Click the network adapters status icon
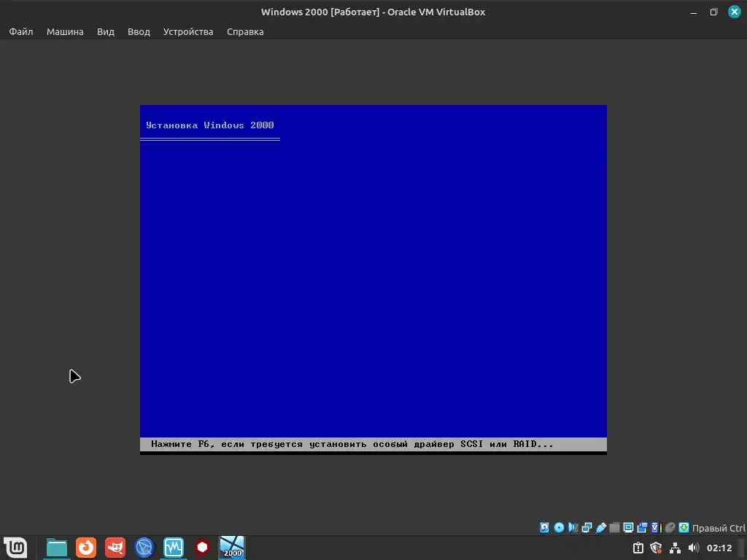The image size is (747, 560). [x=587, y=528]
